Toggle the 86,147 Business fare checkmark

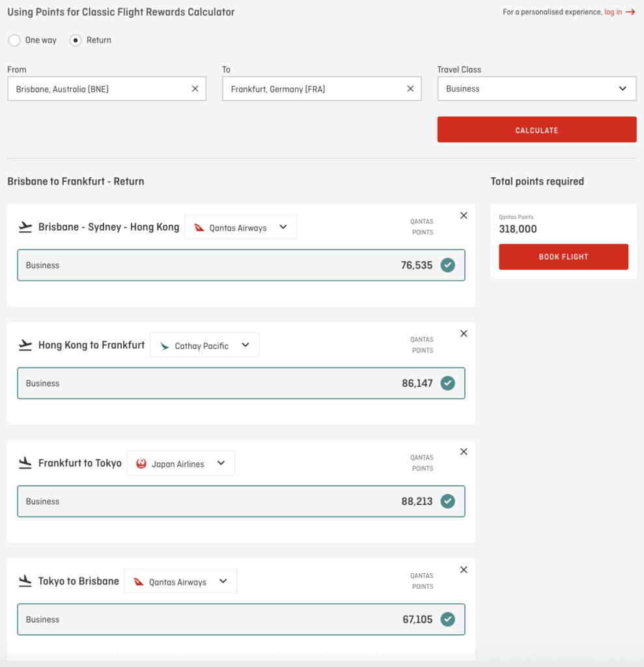(x=447, y=383)
